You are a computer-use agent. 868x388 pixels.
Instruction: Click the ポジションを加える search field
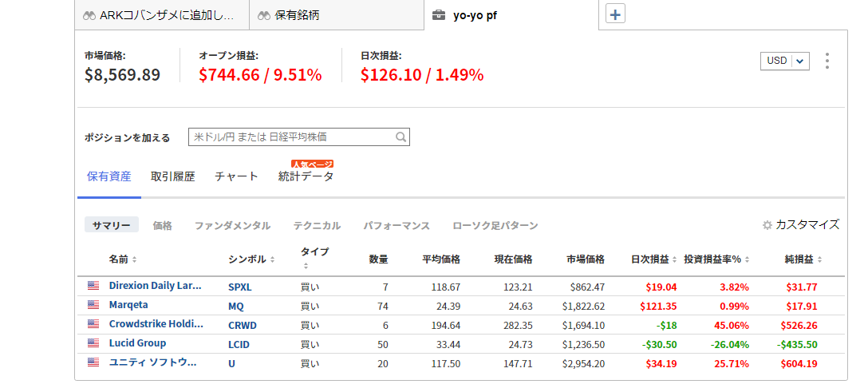click(299, 137)
